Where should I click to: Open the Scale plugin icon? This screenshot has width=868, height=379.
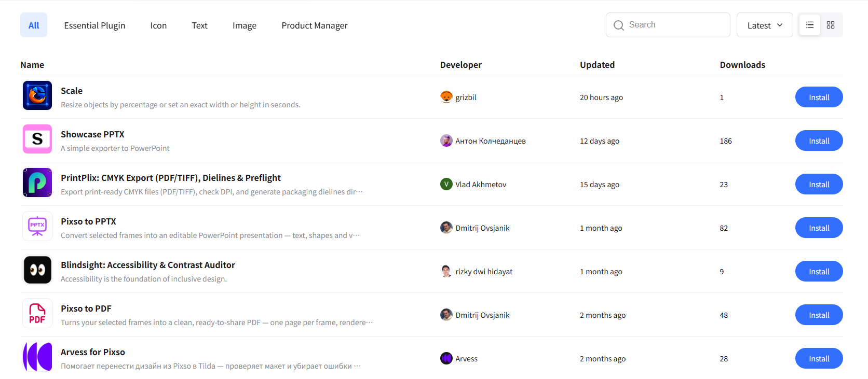[37, 95]
